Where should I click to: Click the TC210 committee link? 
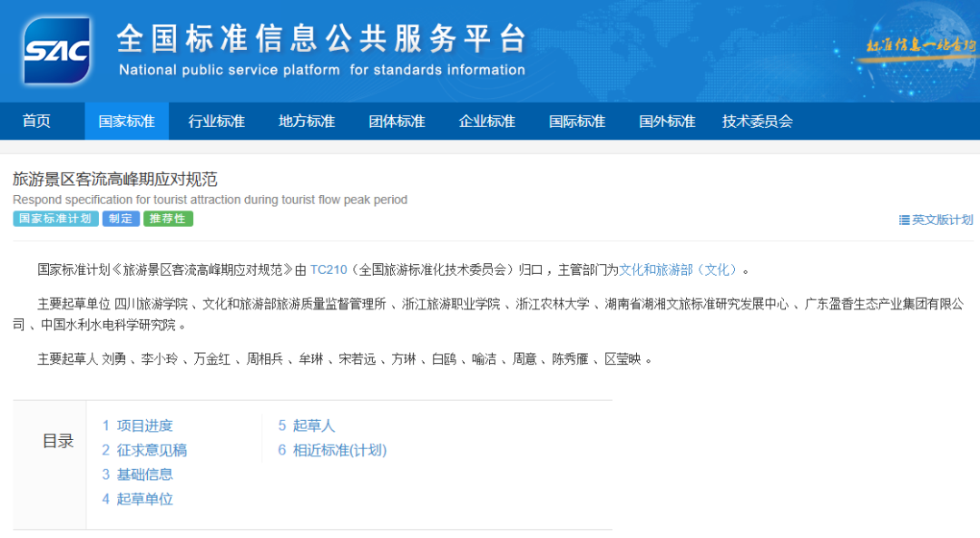coord(328,270)
